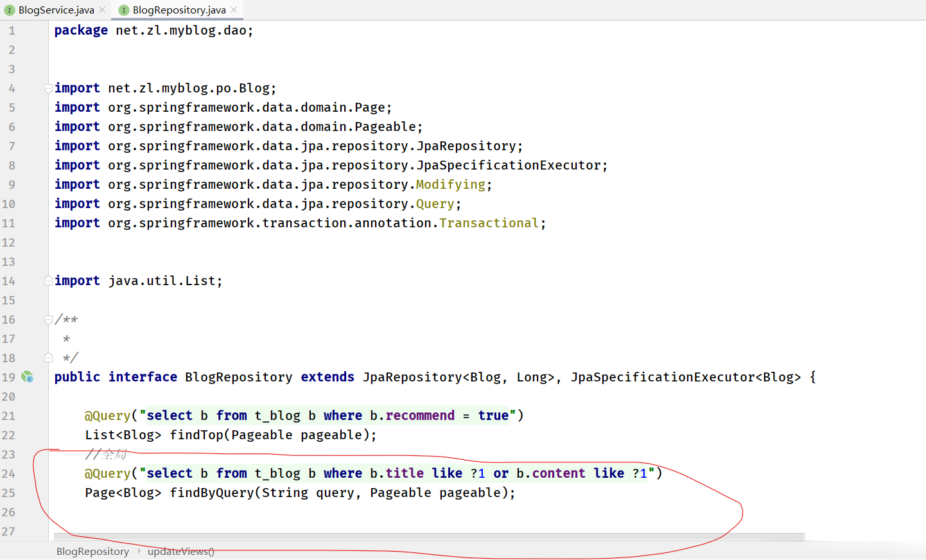The width and height of the screenshot is (926, 560).
Task: Jump to the updateViews() breadcrumb
Action: click(x=181, y=552)
